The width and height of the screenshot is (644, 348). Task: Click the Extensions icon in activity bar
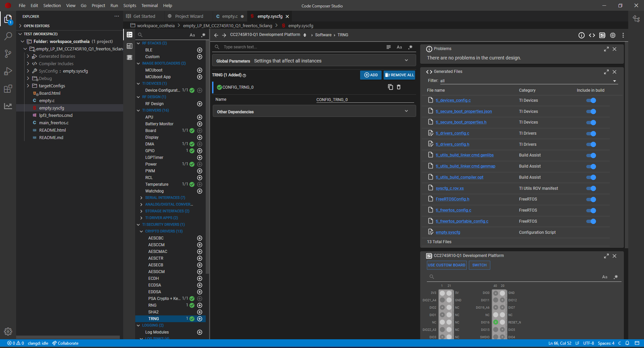coord(8,89)
